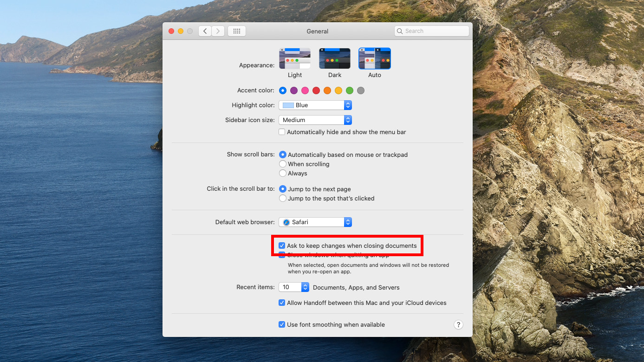Image resolution: width=644 pixels, height=362 pixels.
Task: Select always show scroll bars
Action: click(283, 173)
